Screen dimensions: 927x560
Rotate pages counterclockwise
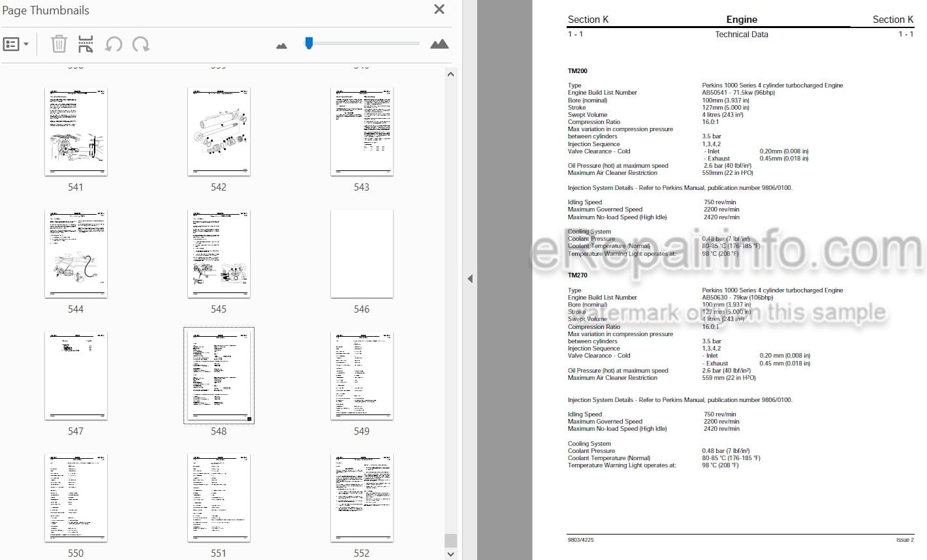point(114,44)
